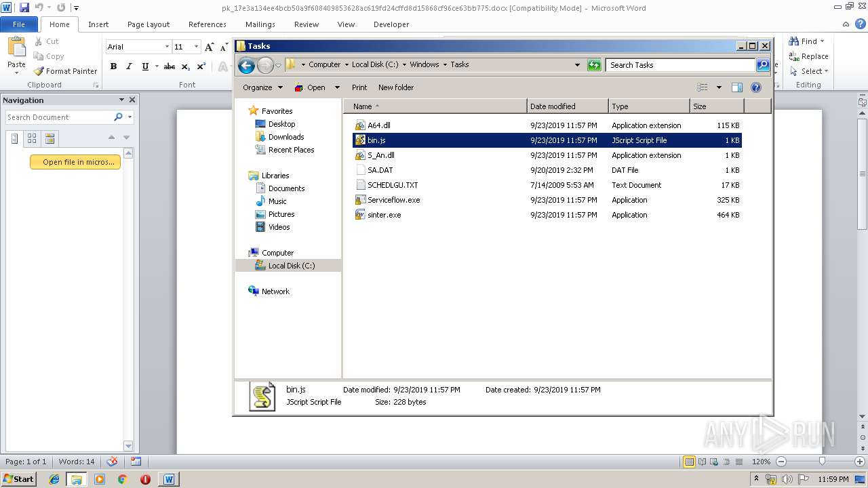Click Windows in the address breadcrumb
Image resolution: width=868 pixels, height=488 pixels.
tap(425, 64)
